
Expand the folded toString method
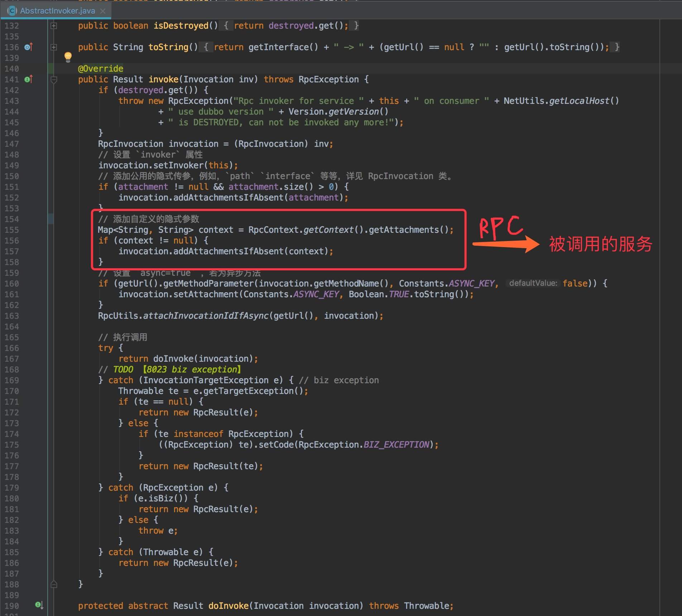[54, 47]
